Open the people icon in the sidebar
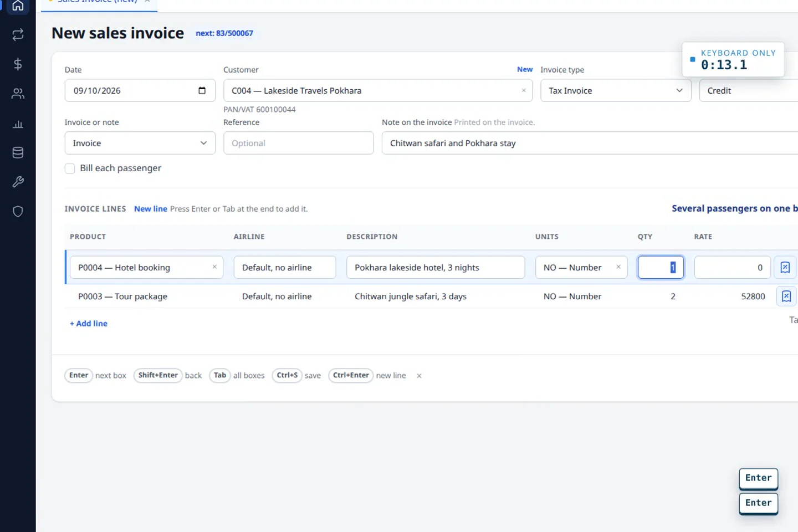798x532 pixels. point(18,94)
